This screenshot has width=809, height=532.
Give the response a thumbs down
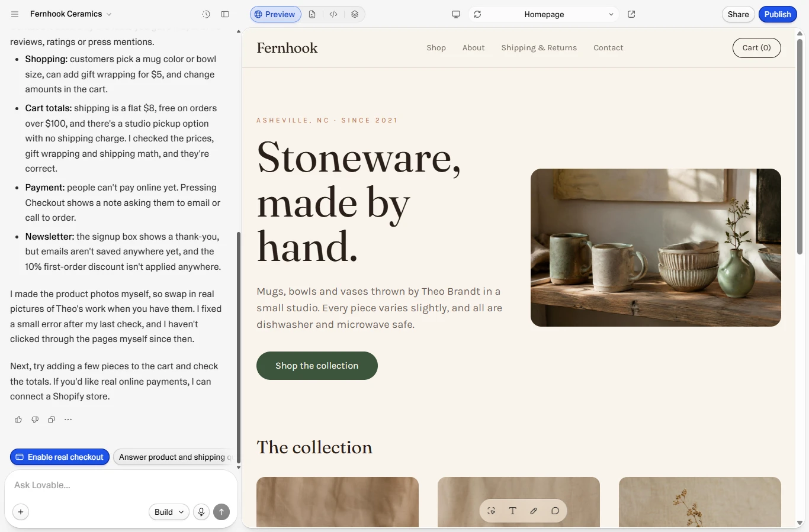pos(35,420)
